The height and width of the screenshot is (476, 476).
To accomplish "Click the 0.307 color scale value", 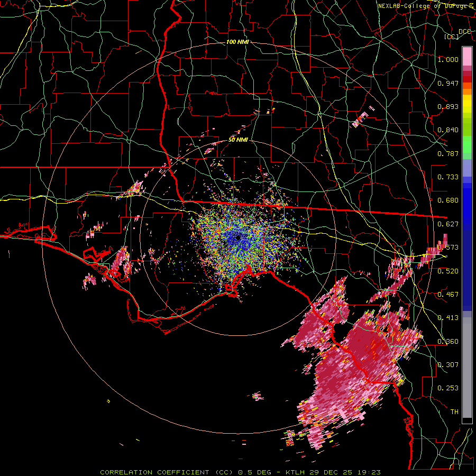I will [448, 364].
